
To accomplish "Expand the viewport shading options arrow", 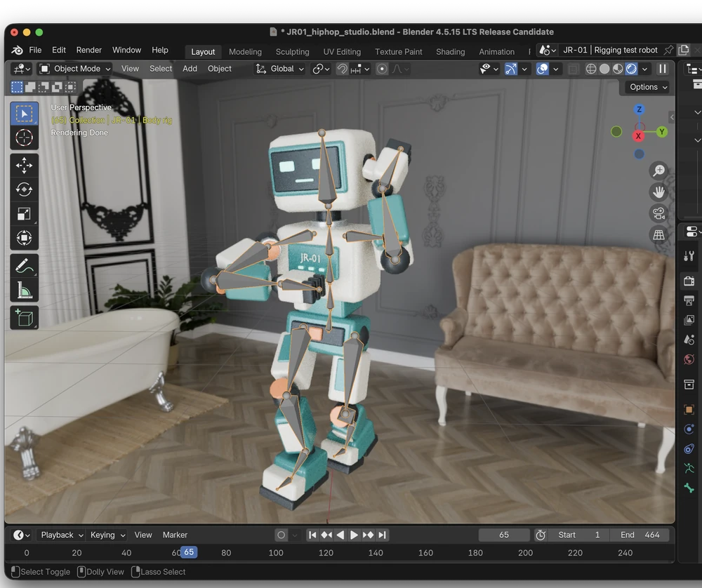I will point(644,69).
